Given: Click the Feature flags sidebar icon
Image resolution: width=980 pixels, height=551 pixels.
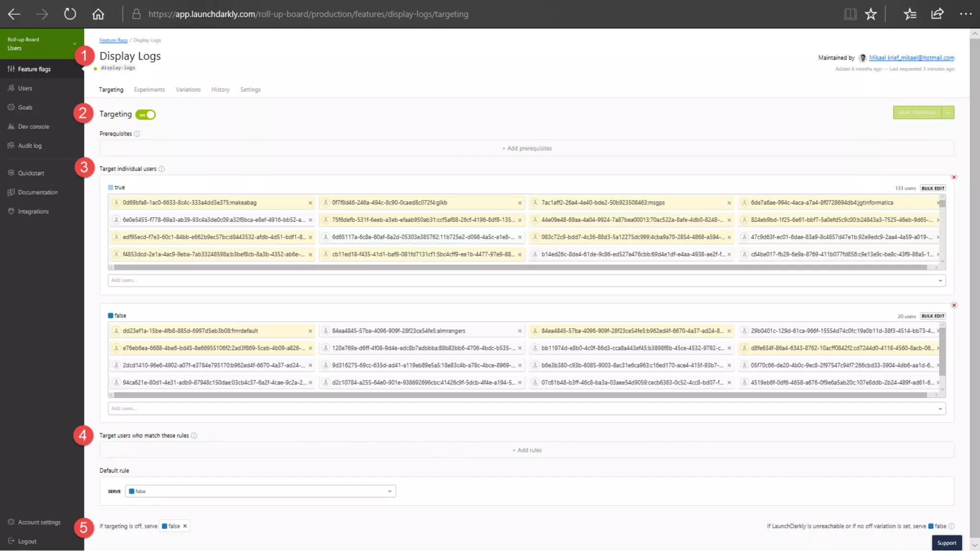Looking at the screenshot, I should coord(11,69).
